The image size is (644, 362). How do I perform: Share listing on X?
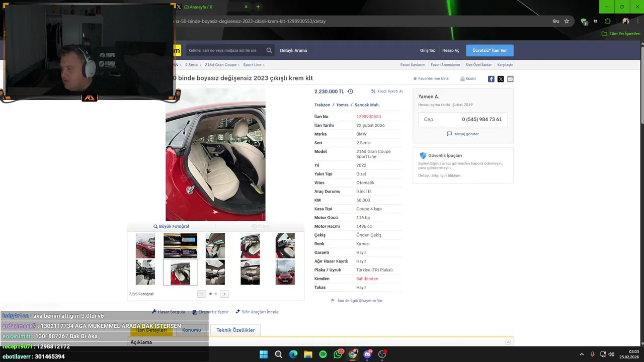501,79
